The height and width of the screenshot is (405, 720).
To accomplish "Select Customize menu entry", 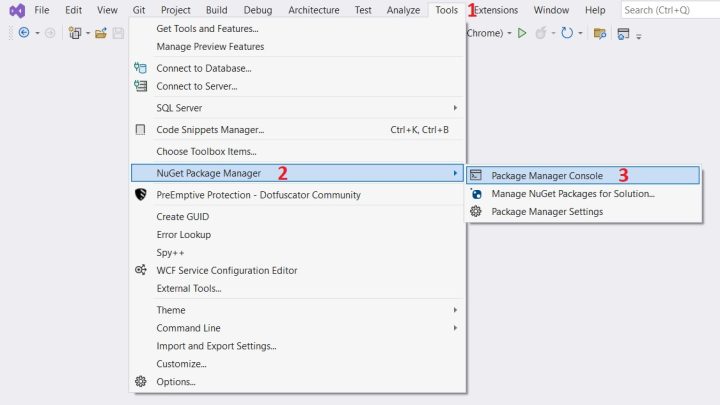I will tap(298, 364).
